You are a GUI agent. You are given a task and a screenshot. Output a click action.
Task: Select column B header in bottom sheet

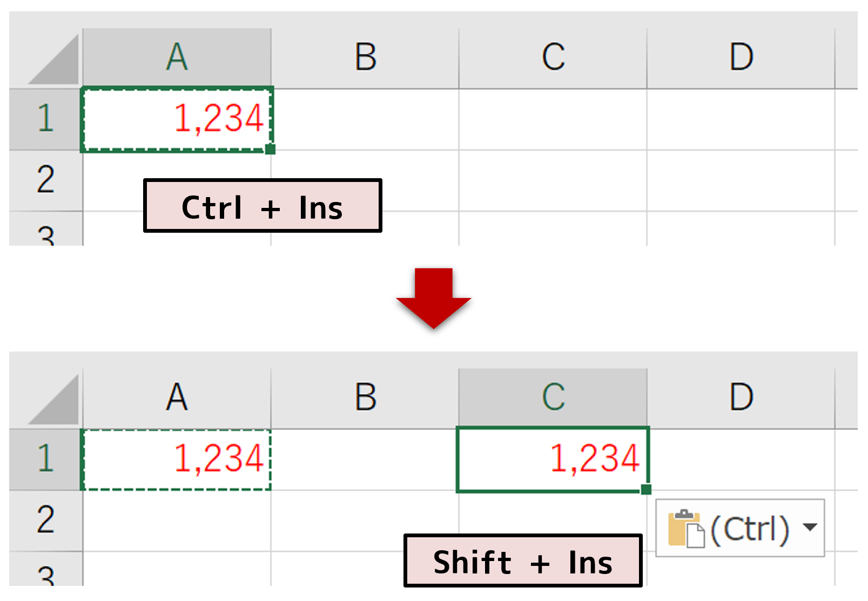pos(365,397)
